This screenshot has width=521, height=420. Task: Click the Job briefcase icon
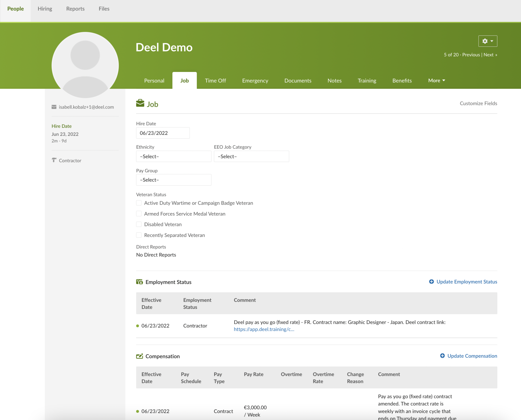[140, 103]
